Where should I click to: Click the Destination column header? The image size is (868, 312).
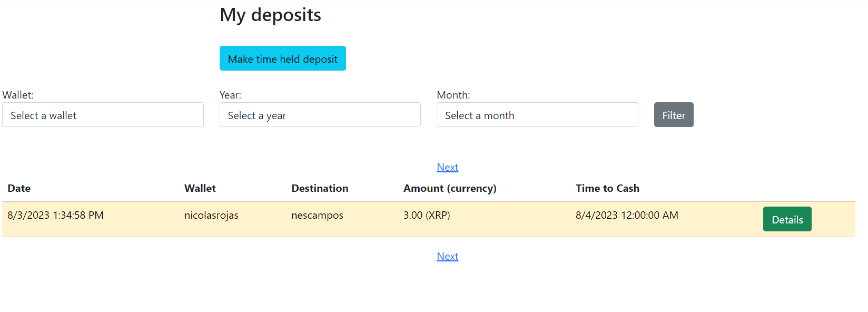(320, 188)
